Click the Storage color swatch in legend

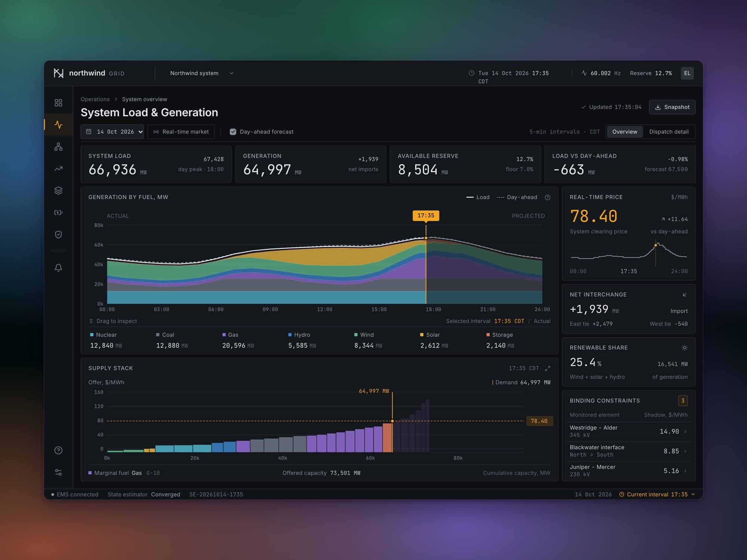(x=488, y=335)
